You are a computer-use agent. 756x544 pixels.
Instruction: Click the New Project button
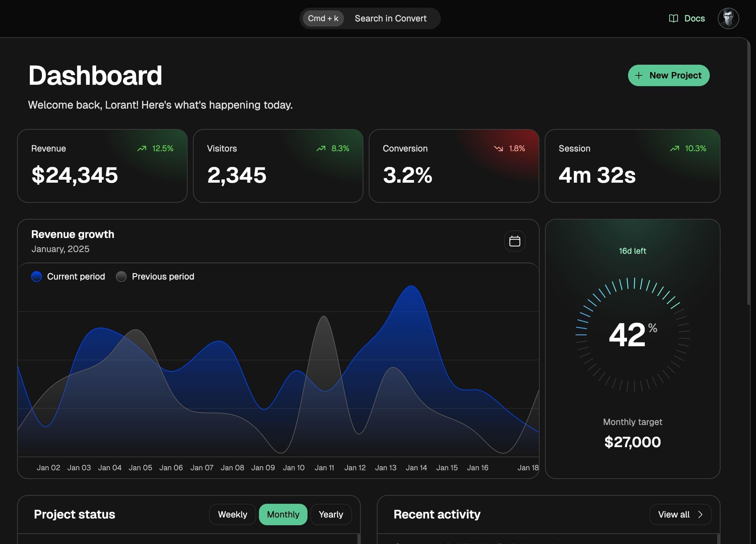pyautogui.click(x=669, y=75)
